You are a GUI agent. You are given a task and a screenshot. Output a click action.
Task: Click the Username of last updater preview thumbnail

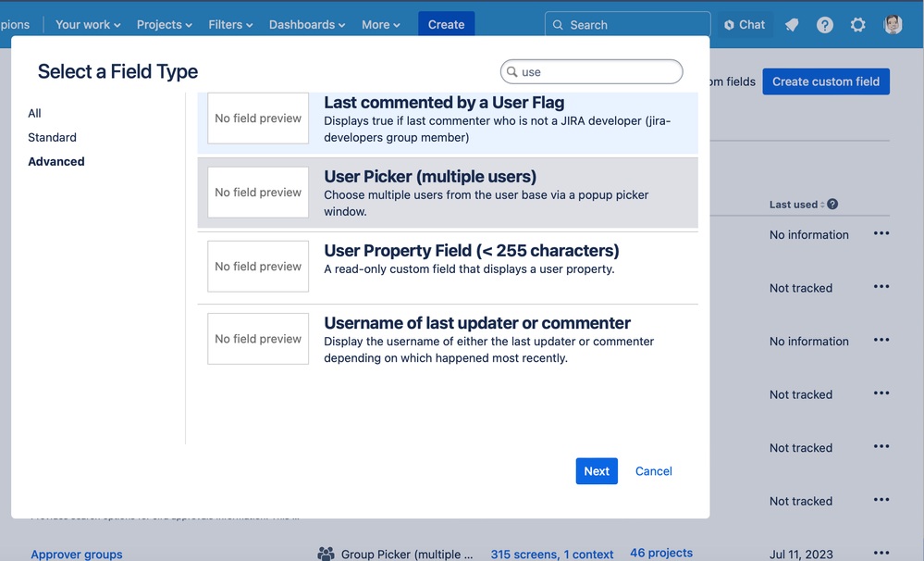[x=258, y=339]
